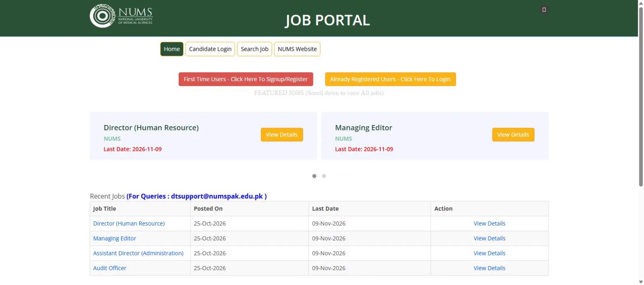View Details link in Managing Editor row
This screenshot has height=285, width=644.
pyautogui.click(x=490, y=238)
